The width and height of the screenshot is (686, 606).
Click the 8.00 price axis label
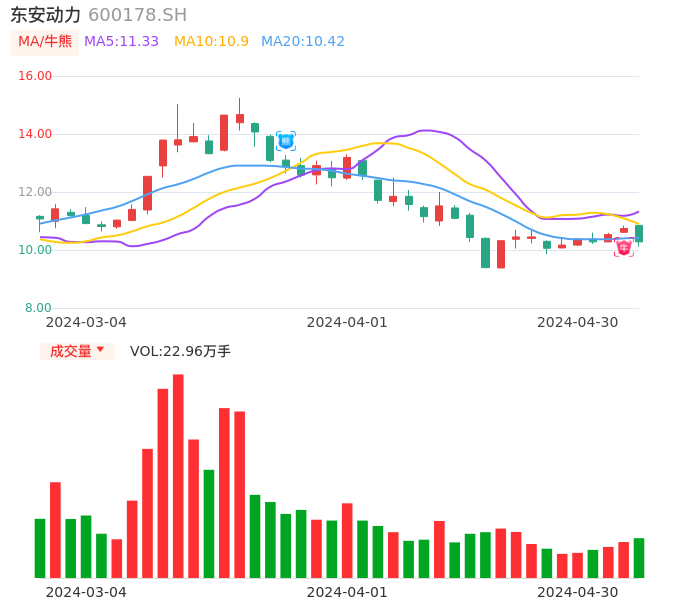pos(38,308)
